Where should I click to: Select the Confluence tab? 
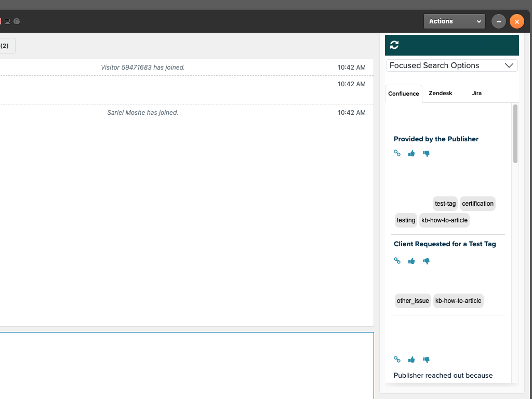tap(404, 94)
